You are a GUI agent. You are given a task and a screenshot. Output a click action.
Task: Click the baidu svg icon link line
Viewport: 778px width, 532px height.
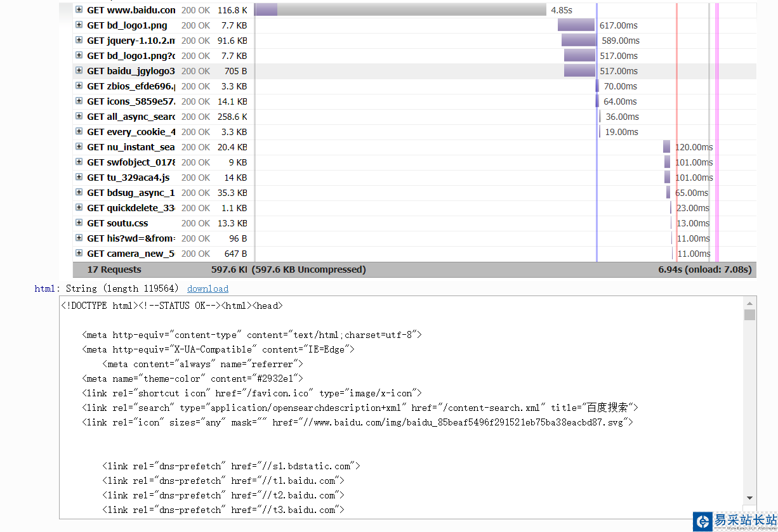tap(357, 422)
